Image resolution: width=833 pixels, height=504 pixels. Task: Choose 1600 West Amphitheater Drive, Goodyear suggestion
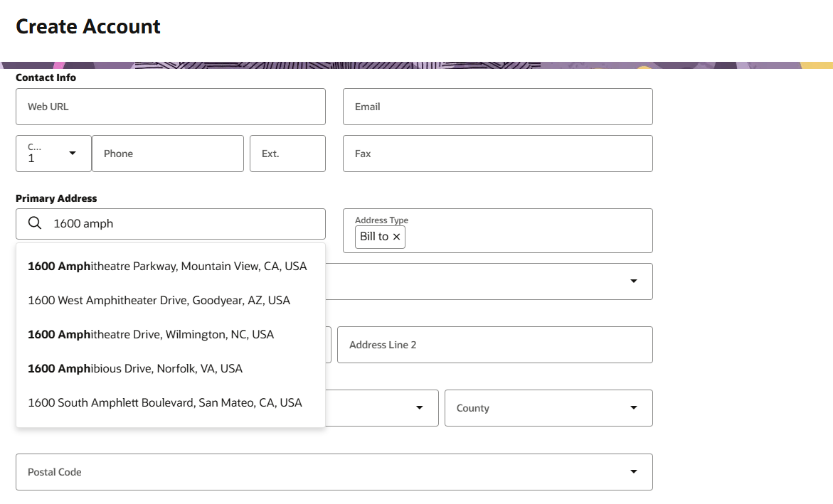point(171,300)
